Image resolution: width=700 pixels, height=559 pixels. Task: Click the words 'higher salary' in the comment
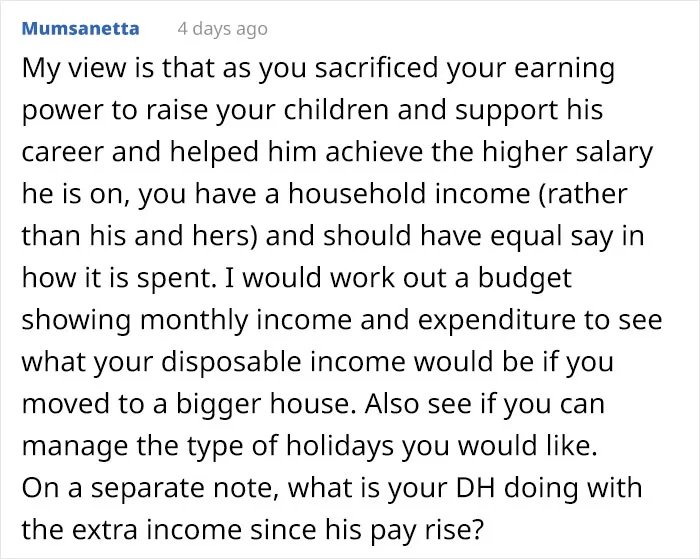pos(567,153)
